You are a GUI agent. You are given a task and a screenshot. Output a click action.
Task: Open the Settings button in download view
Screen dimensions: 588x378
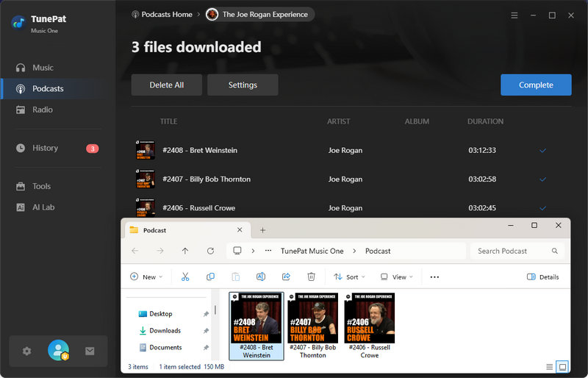click(x=243, y=85)
